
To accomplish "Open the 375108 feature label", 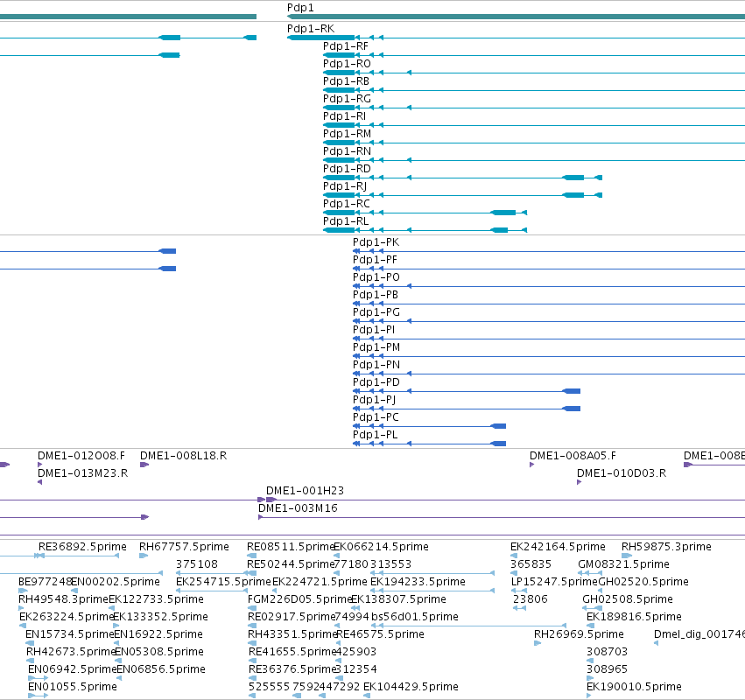I will [x=197, y=564].
